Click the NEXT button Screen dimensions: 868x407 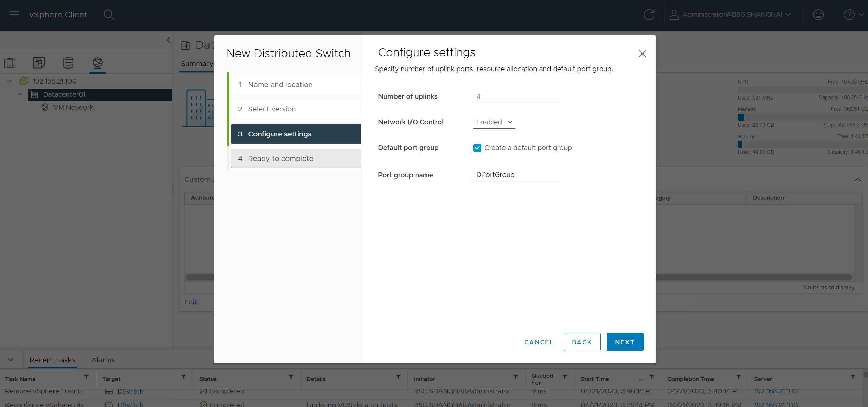click(x=624, y=342)
